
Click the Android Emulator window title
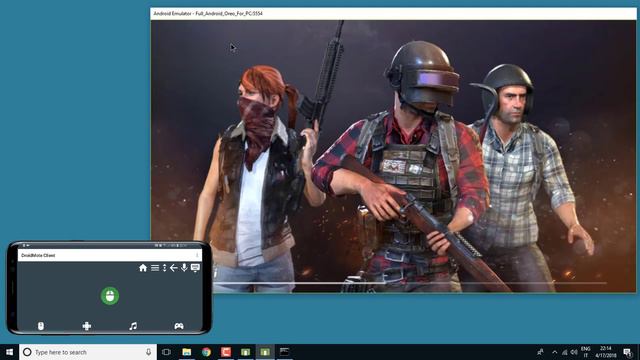(x=208, y=13)
